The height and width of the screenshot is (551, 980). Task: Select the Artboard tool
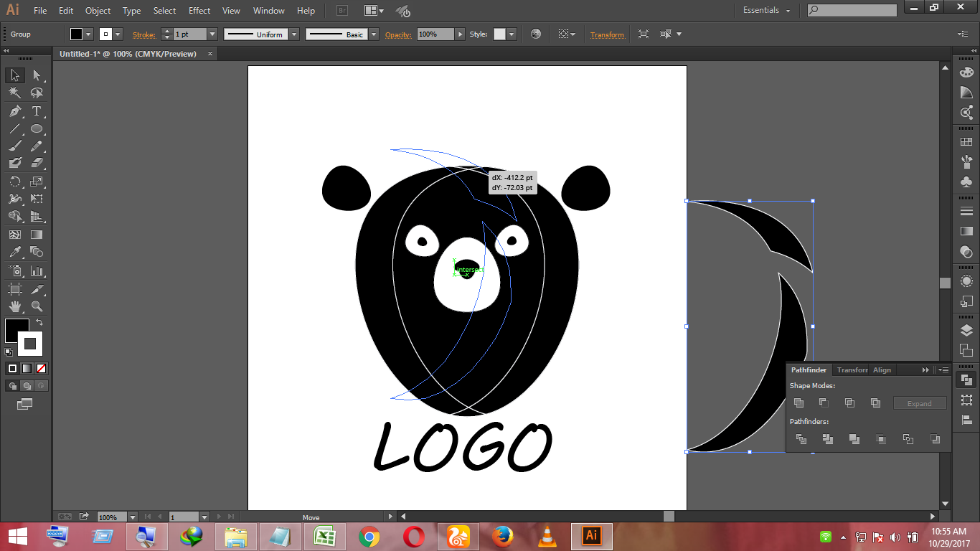pyautogui.click(x=15, y=289)
